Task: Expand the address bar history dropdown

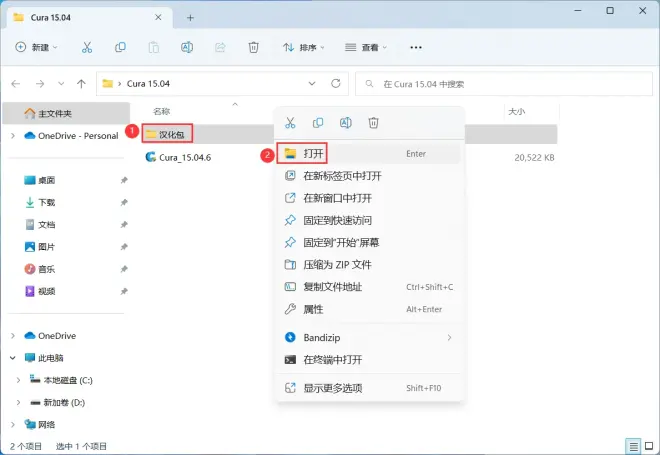Action: click(312, 83)
